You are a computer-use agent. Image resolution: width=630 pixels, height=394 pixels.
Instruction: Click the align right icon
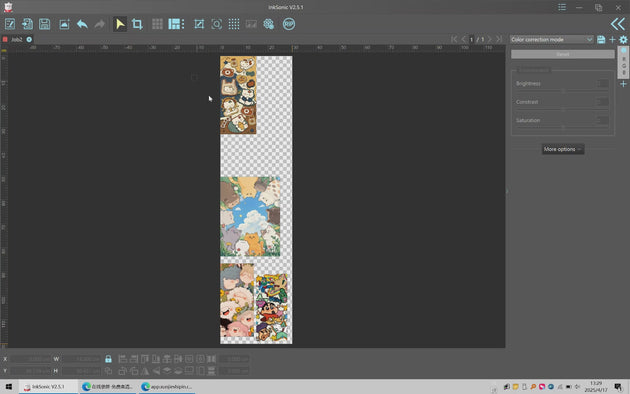[x=133, y=359]
